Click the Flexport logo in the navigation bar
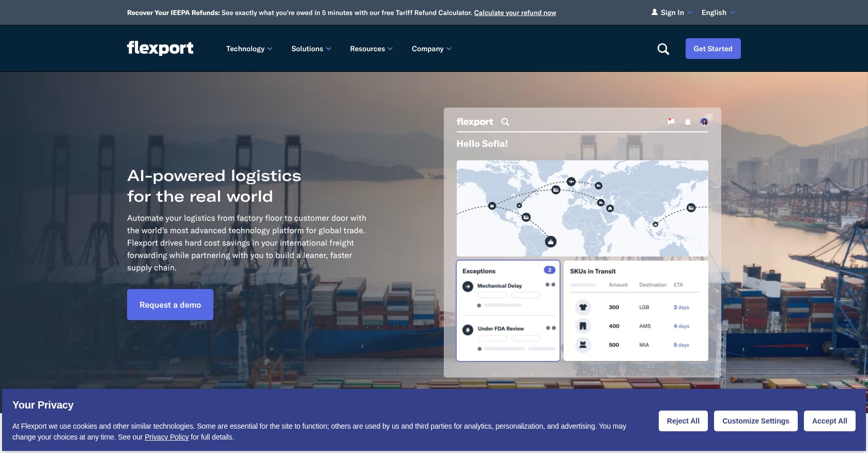The image size is (868, 453). (x=160, y=48)
